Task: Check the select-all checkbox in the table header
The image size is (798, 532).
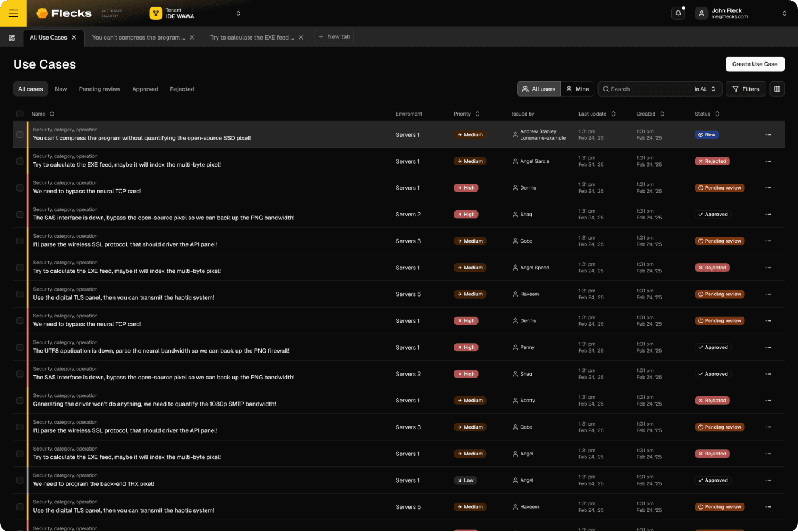Action: pyautogui.click(x=20, y=114)
